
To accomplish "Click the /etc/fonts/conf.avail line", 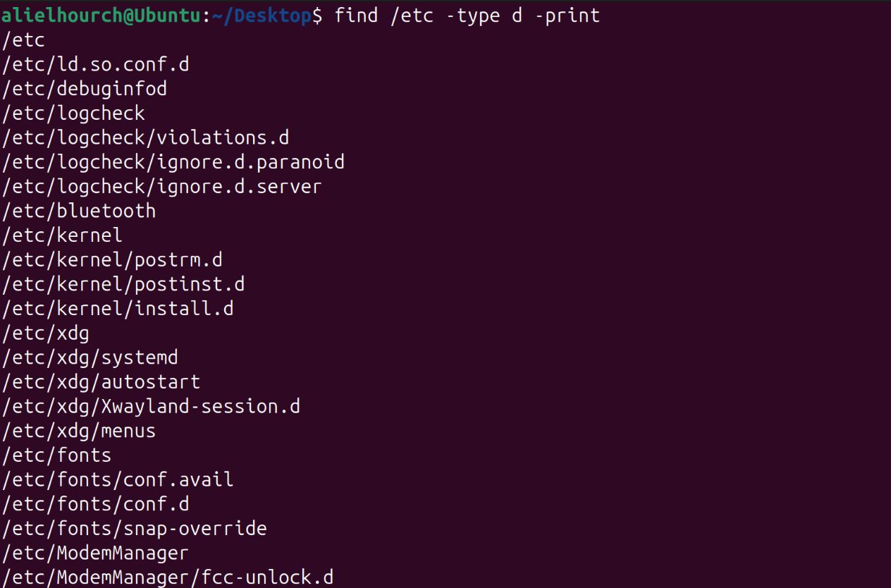I will tap(118, 480).
